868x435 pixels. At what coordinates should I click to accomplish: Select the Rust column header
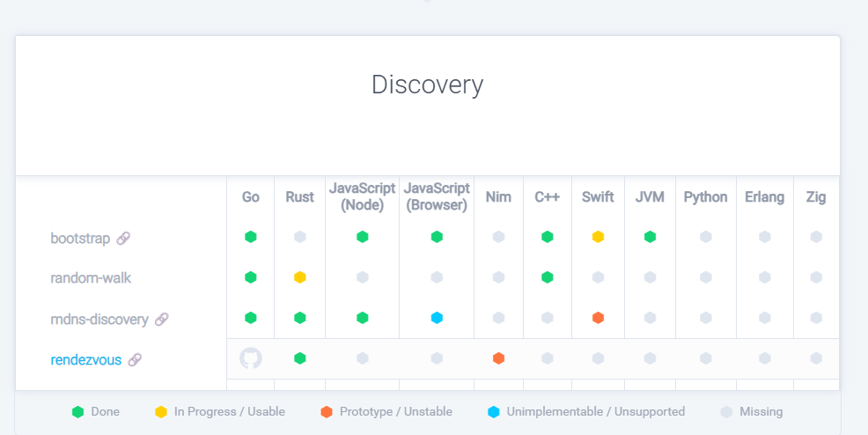click(299, 197)
